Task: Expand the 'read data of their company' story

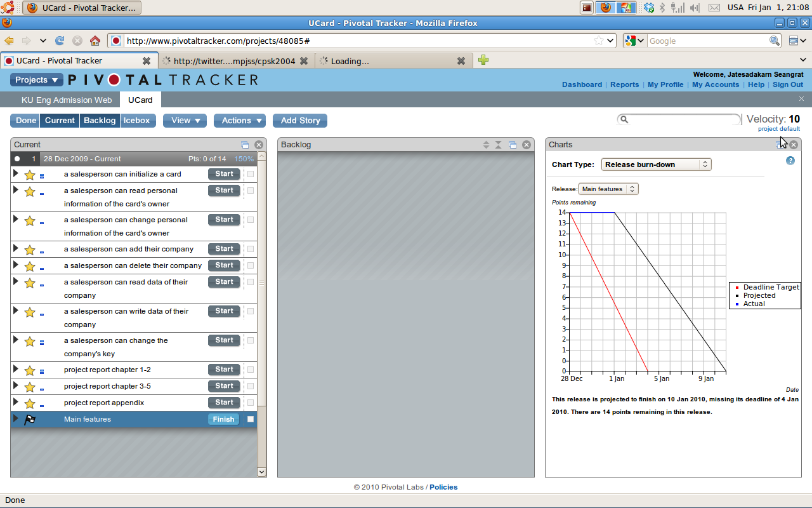Action: 16,281
